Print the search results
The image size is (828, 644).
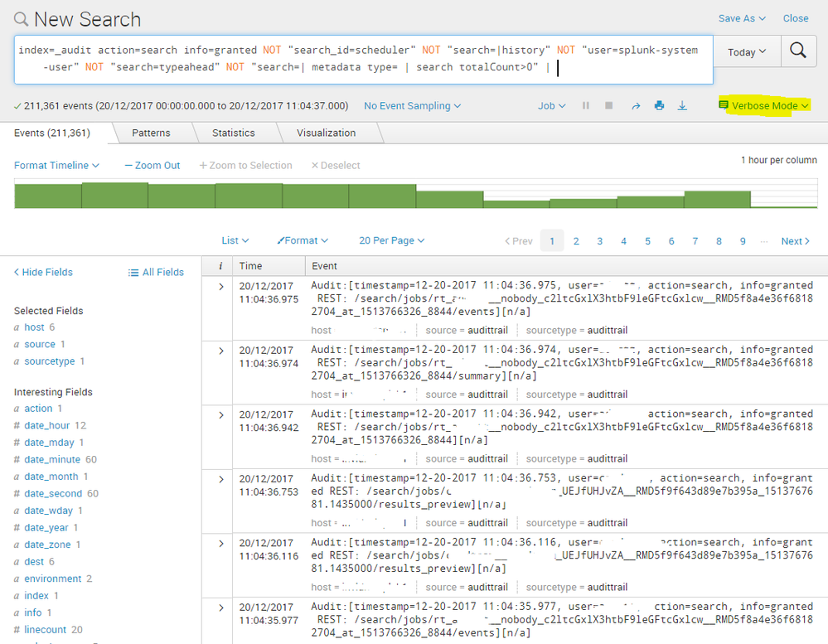pyautogui.click(x=659, y=105)
